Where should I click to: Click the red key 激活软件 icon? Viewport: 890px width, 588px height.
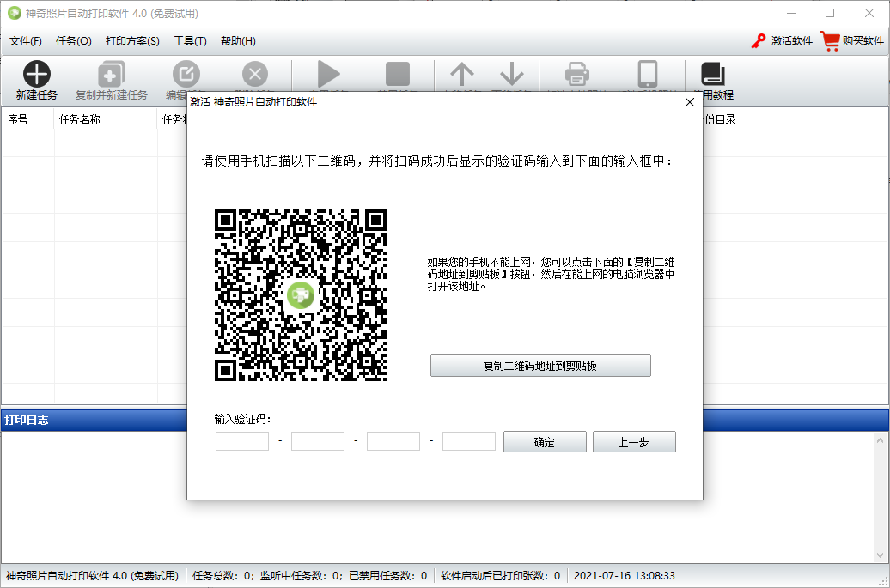click(x=759, y=41)
